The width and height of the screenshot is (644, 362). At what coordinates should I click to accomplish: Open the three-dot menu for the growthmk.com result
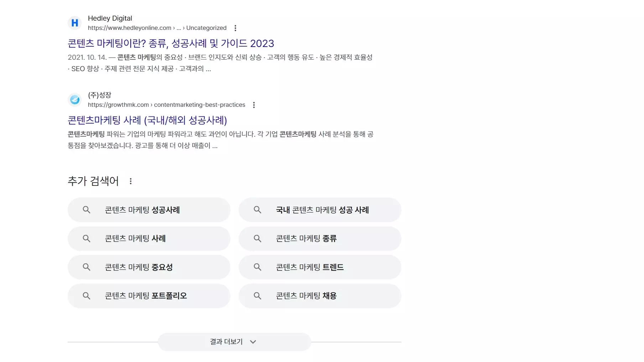click(x=254, y=105)
